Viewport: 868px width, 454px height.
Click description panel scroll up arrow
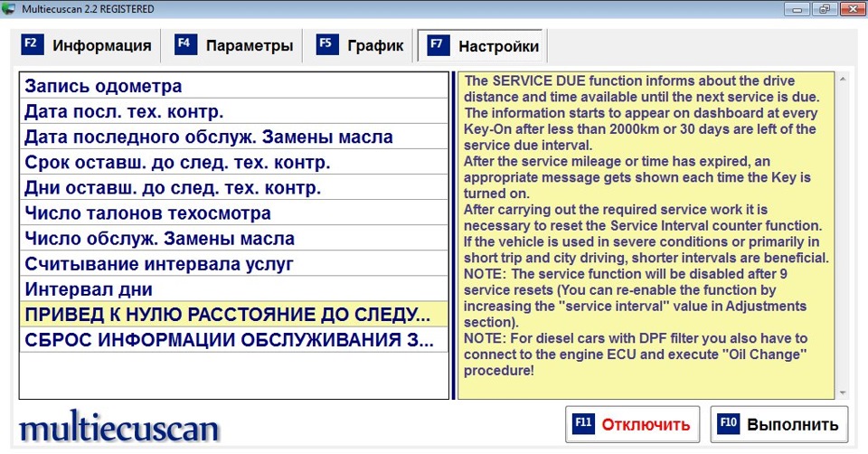(x=843, y=80)
